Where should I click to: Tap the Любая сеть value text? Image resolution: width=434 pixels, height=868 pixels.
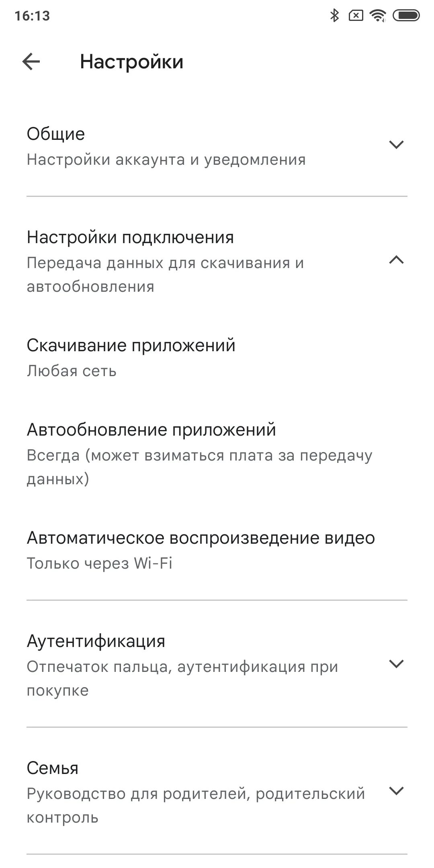72,371
